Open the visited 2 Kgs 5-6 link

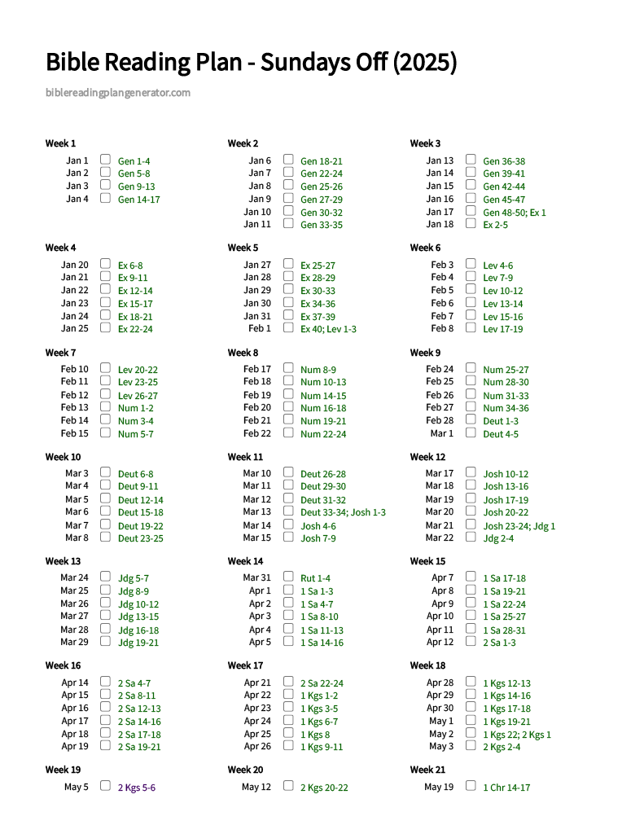click(x=137, y=788)
